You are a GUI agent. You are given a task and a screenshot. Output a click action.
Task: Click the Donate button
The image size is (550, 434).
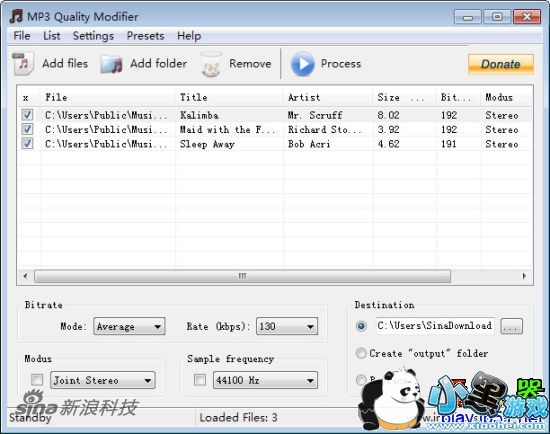(x=501, y=64)
